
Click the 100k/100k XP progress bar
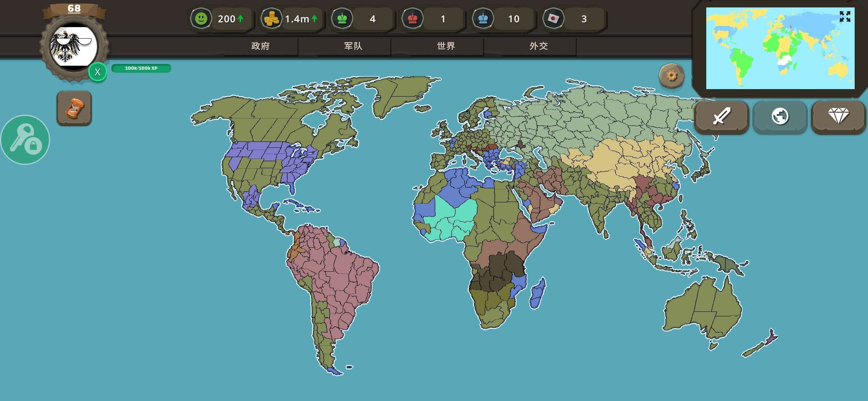141,68
